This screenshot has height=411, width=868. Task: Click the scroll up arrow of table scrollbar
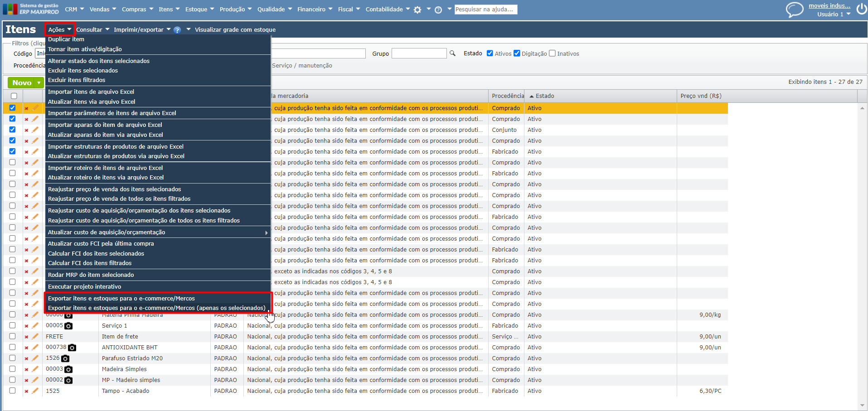pyautogui.click(x=862, y=108)
